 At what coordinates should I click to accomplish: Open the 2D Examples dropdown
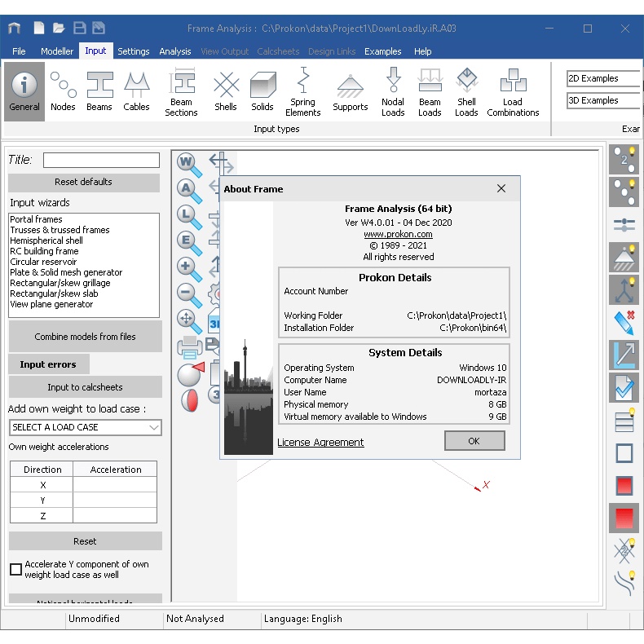603,79
